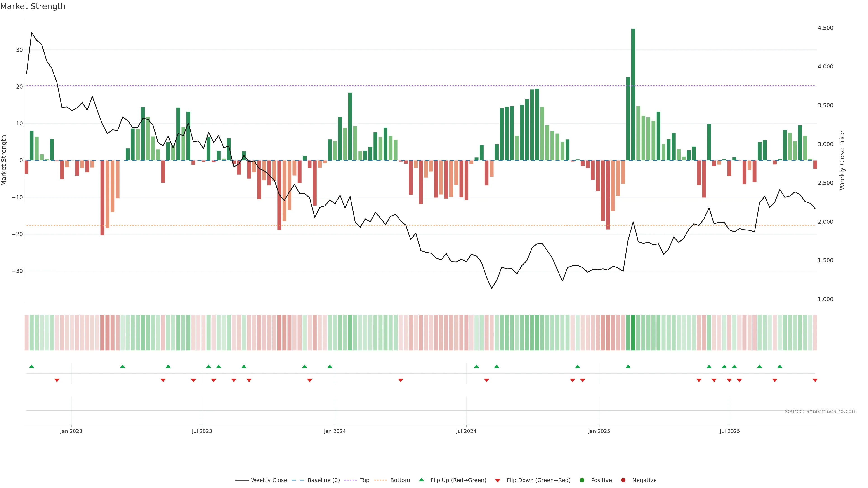Click the Jul 2024 x-axis label

click(x=466, y=431)
